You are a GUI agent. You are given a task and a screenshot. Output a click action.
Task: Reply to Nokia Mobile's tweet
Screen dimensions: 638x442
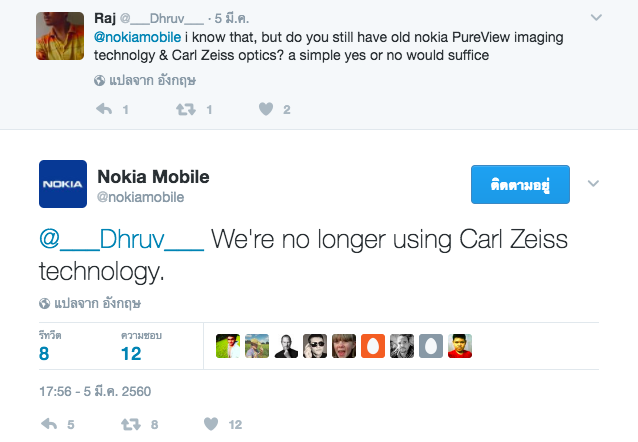[x=49, y=424]
